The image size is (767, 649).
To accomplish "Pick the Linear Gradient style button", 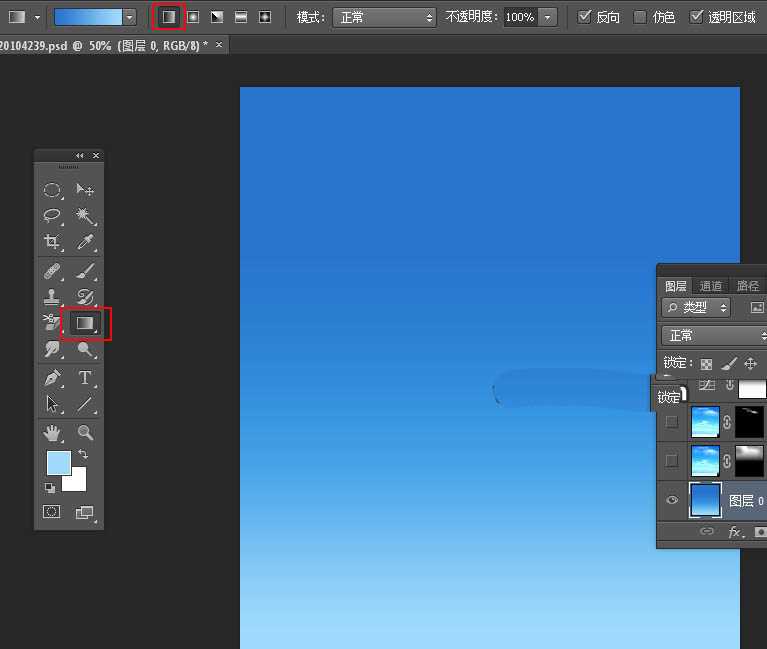I will [x=169, y=17].
